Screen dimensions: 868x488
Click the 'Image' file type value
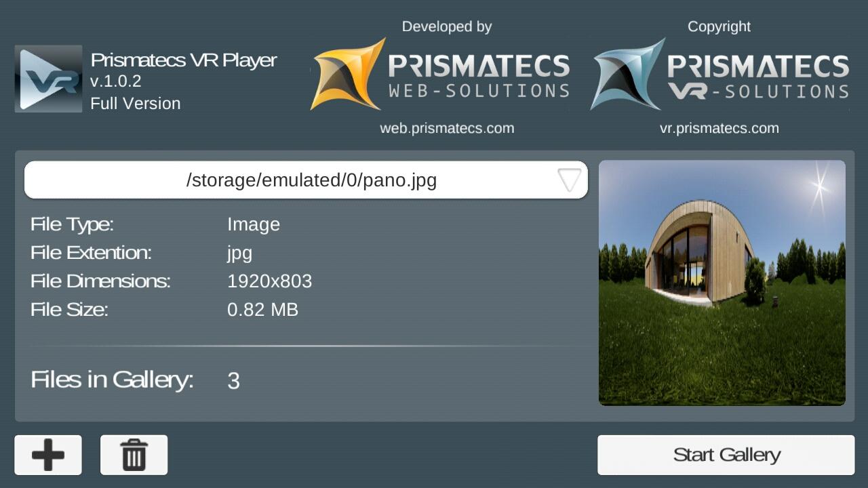tap(254, 224)
